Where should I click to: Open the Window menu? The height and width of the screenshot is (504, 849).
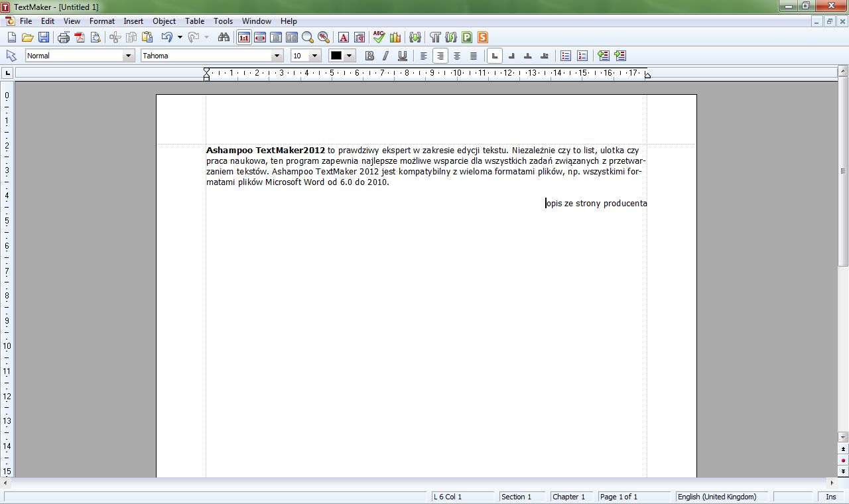coord(257,21)
